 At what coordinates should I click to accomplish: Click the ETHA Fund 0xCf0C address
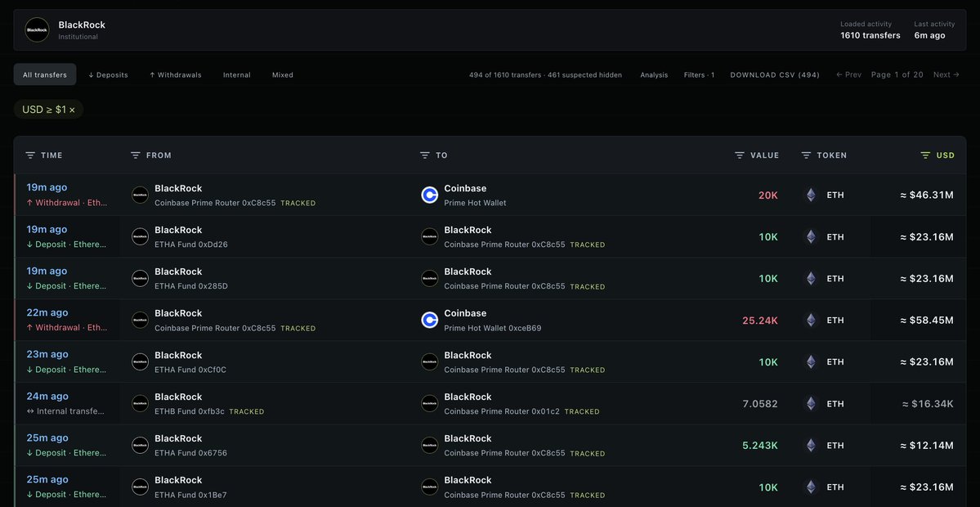(190, 370)
